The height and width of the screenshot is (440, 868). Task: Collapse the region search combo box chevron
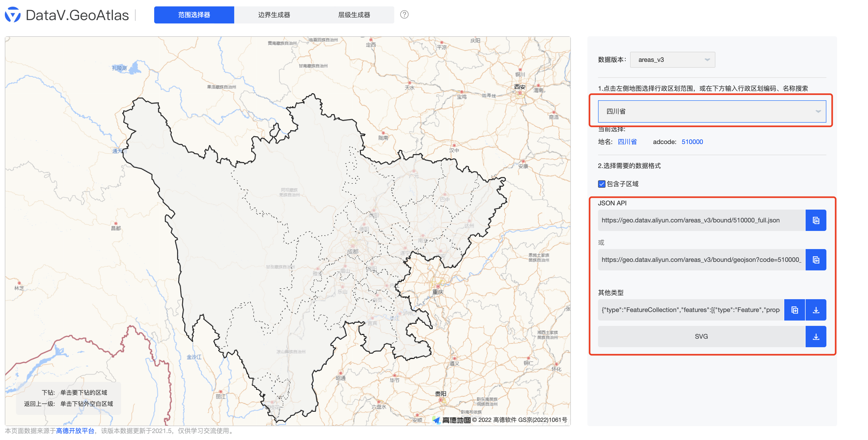(818, 111)
